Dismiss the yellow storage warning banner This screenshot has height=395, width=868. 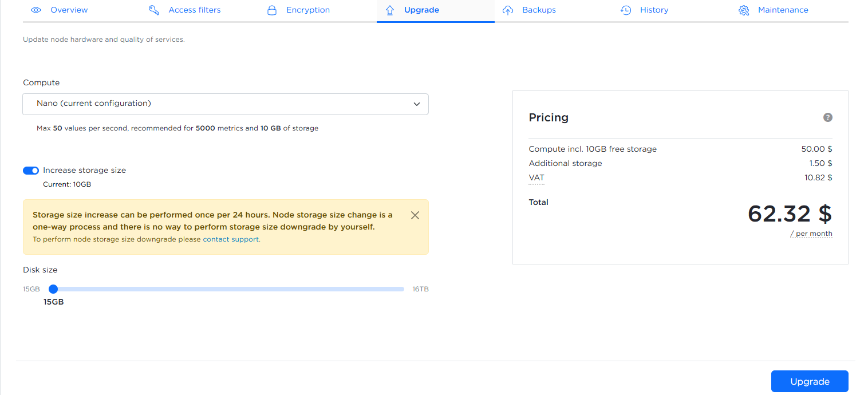point(415,215)
